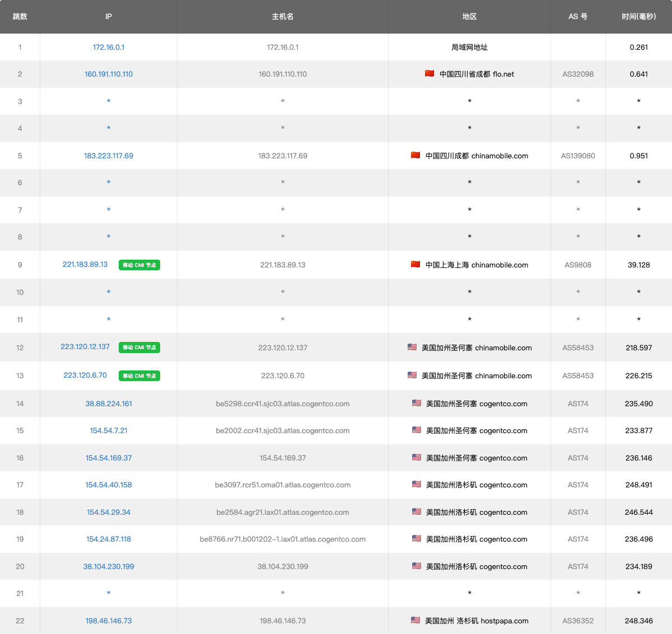The image size is (672, 634).
Task: Follow the 38.88.224.161 IP link
Action: pos(109,403)
